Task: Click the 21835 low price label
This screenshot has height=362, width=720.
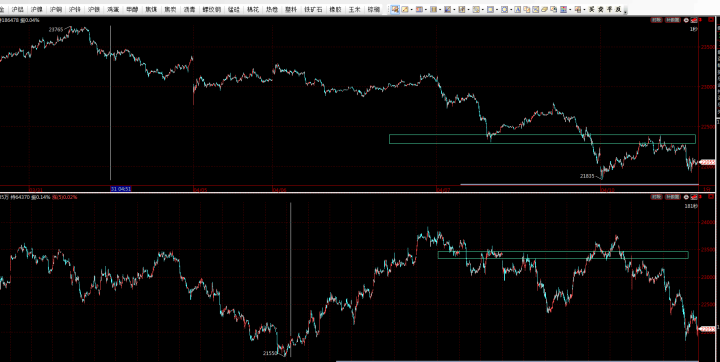Action: [x=587, y=175]
